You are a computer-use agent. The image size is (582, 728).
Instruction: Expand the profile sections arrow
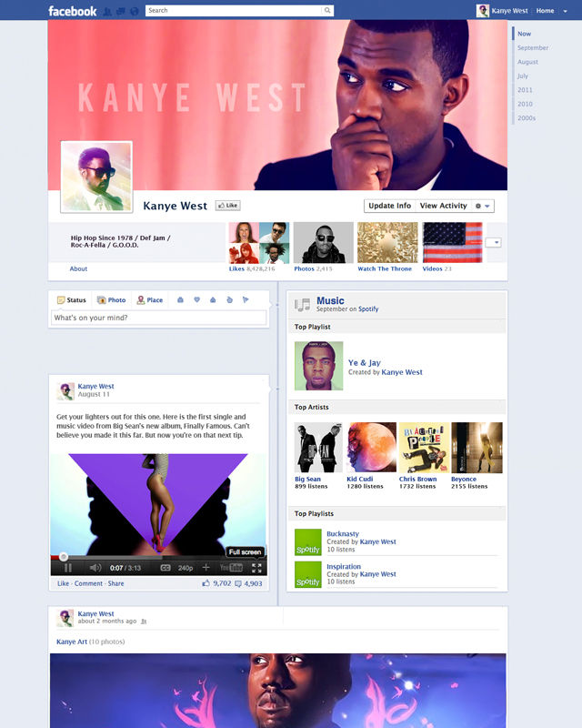click(494, 242)
